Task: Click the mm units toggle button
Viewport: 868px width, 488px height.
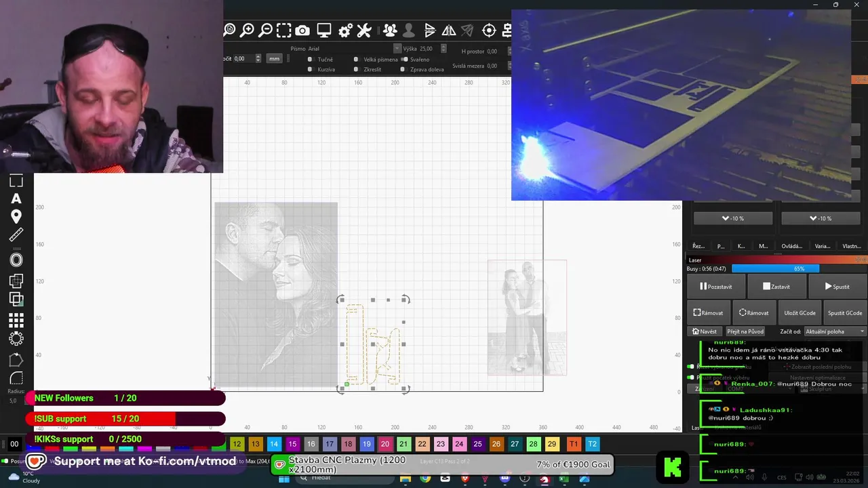Action: tap(274, 59)
